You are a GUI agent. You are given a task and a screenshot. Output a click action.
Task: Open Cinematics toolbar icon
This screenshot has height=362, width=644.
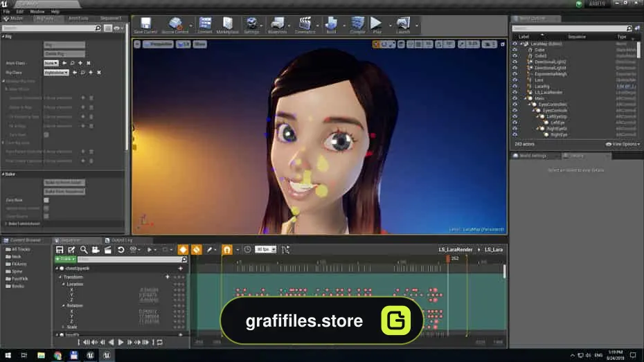pos(305,25)
